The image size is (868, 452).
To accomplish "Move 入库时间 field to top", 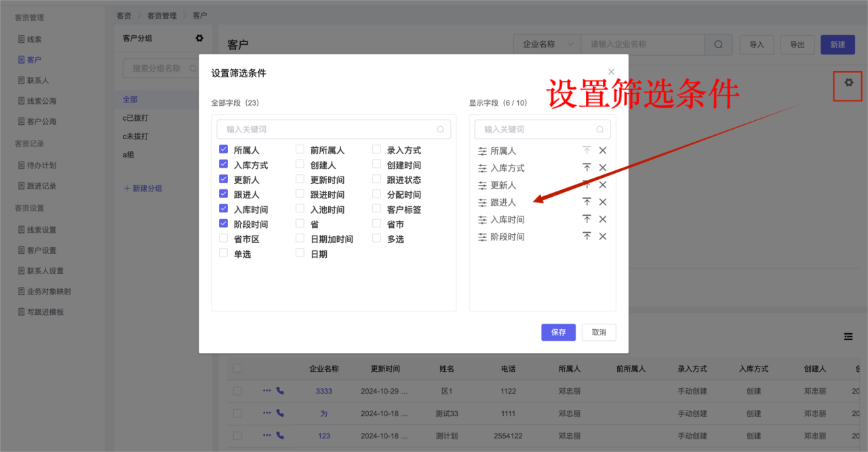I will click(x=587, y=219).
